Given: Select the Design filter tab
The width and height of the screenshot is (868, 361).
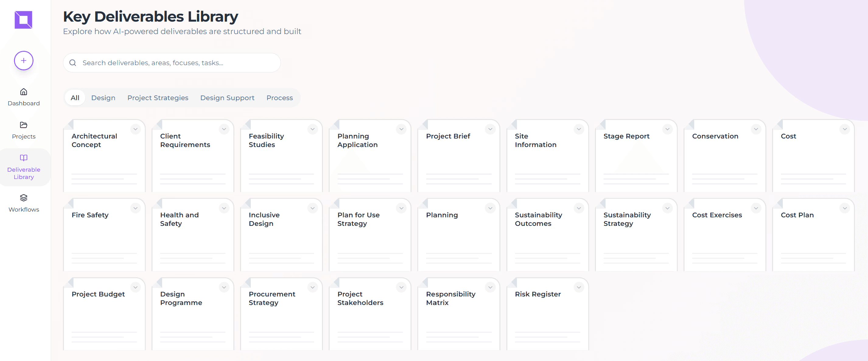Looking at the screenshot, I should [103, 98].
